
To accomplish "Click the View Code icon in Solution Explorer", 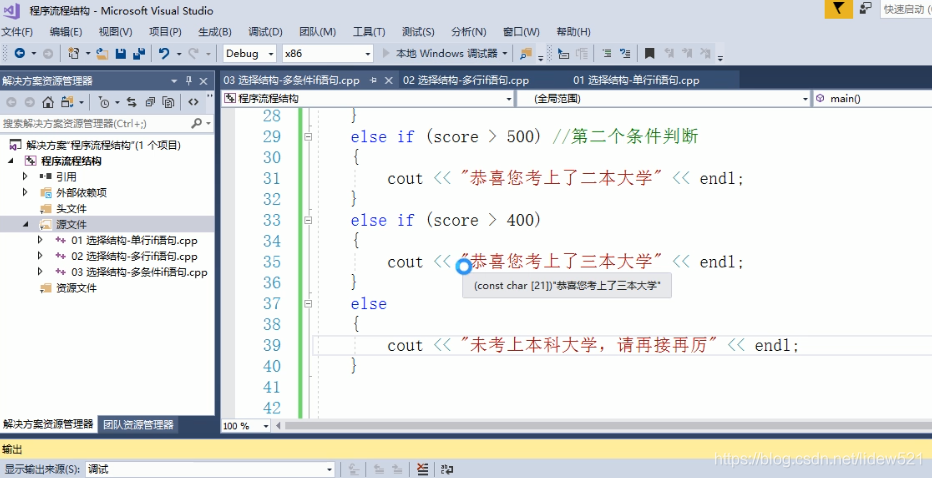I will pos(193,102).
